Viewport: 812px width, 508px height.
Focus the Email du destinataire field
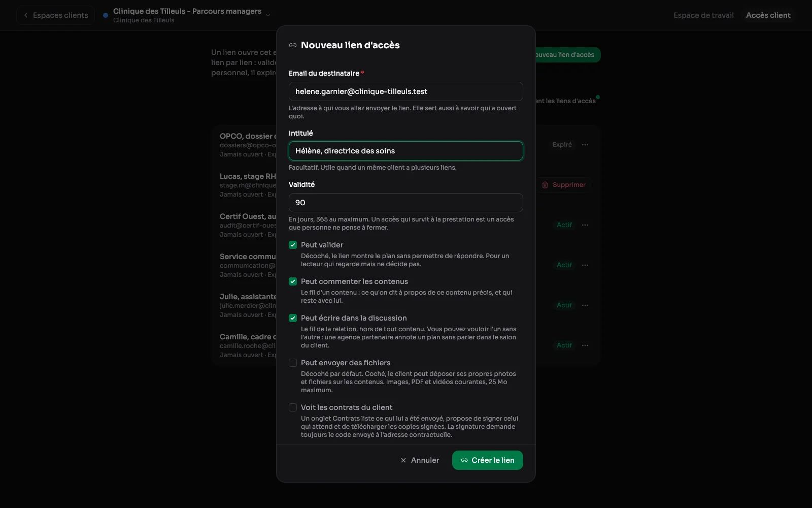coord(406,91)
